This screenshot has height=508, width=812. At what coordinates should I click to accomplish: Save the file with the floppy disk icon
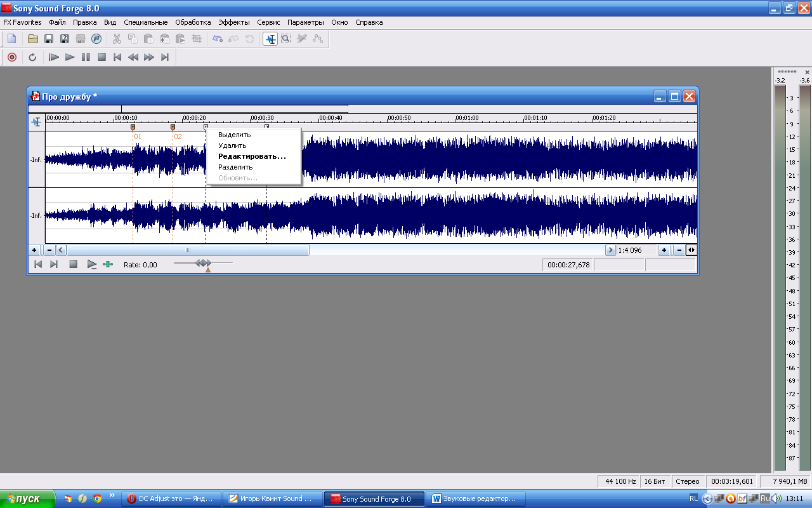(49, 39)
